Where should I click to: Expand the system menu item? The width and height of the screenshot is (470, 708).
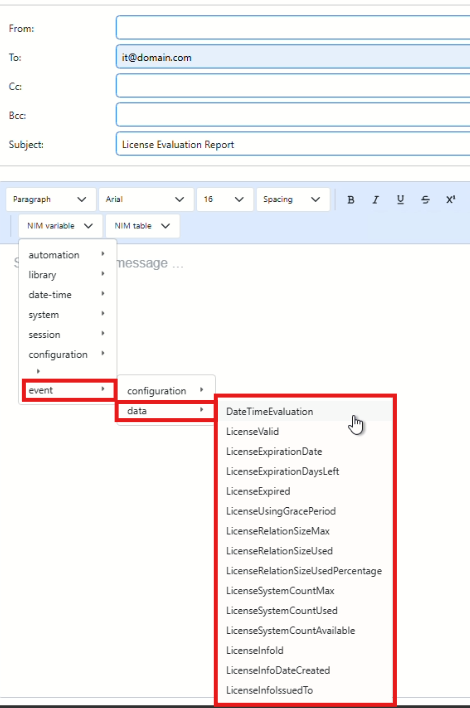(67, 314)
